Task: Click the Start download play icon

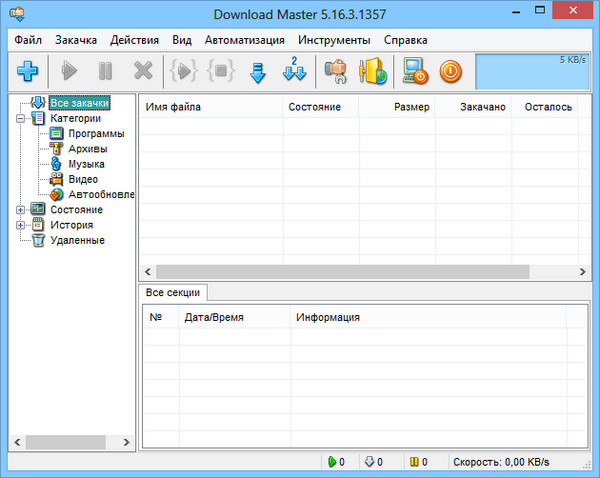Action: [70, 71]
